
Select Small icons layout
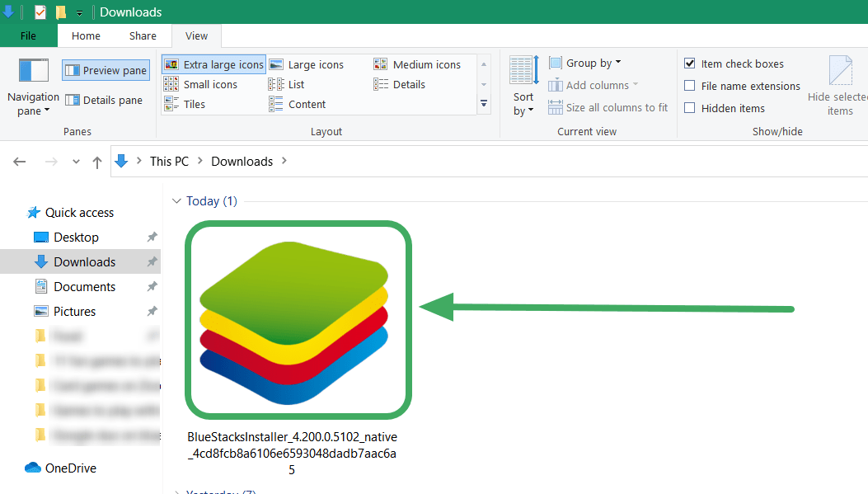200,84
